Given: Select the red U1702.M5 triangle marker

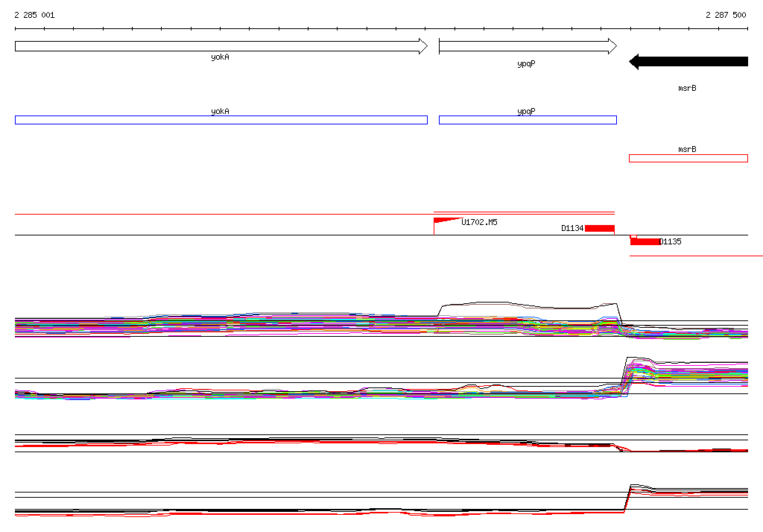Looking at the screenshot, I should pyautogui.click(x=444, y=220).
